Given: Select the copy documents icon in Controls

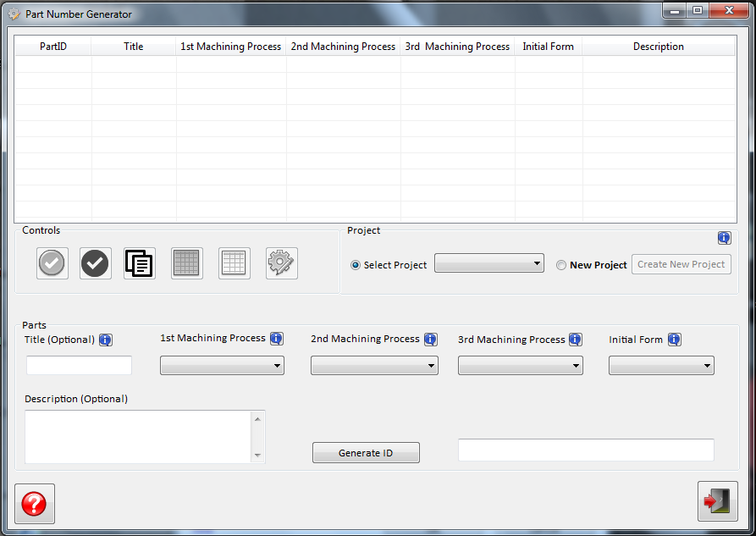Looking at the screenshot, I should coord(139,262).
